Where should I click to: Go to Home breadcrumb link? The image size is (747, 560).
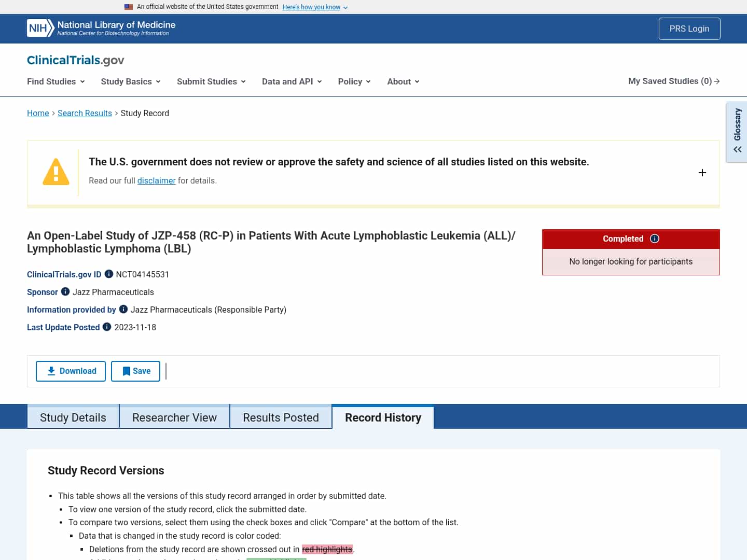[38, 113]
